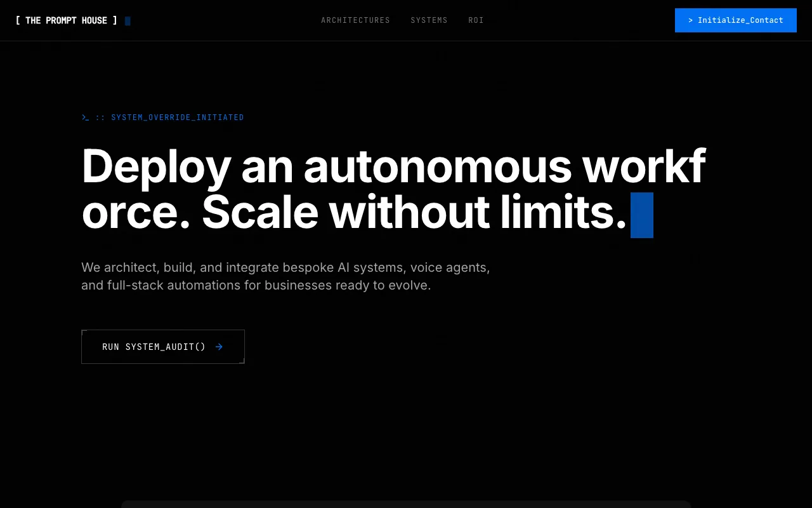Image resolution: width=812 pixels, height=508 pixels.
Task: Click the arrow icon inside RUN SYSTEM_AUDIT()
Action: coord(219,347)
